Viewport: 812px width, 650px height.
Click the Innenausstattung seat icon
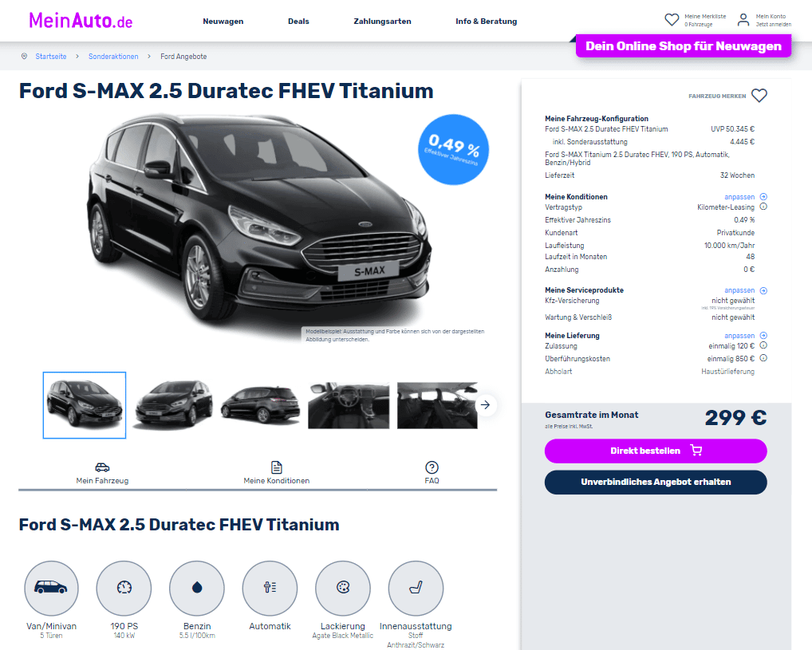click(x=416, y=588)
